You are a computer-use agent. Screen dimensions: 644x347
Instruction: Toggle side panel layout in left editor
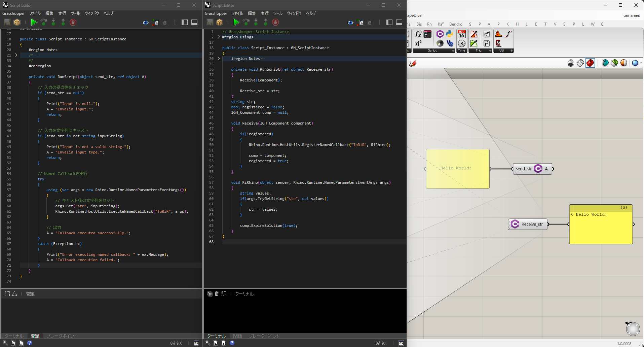pyautogui.click(x=184, y=22)
